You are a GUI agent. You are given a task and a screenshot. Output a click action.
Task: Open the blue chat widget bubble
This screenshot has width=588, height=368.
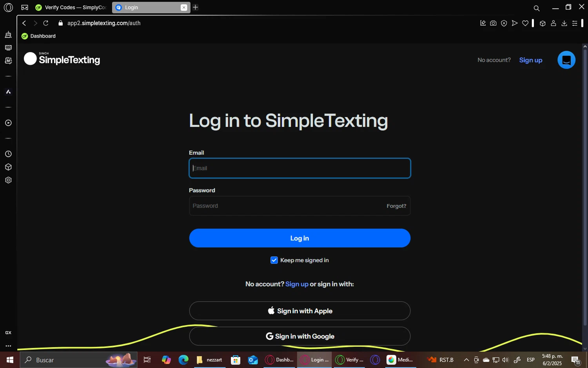566,60
